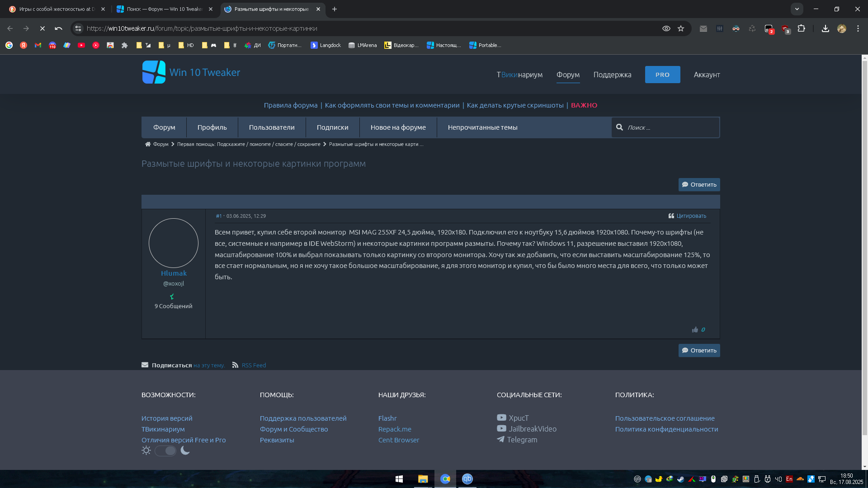This screenshot has width=868, height=488.
Task: Open the Пользователи forum menu item
Action: pos(271,127)
